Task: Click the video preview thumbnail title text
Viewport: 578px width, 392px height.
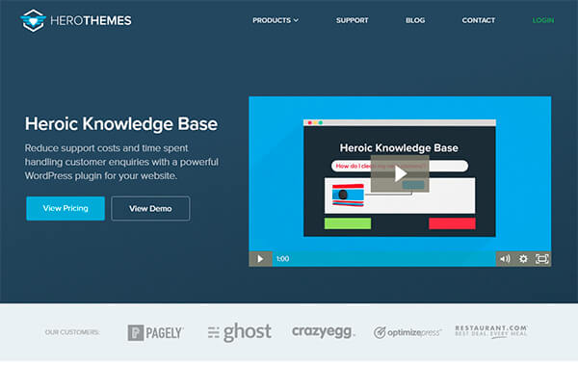Action: [399, 148]
